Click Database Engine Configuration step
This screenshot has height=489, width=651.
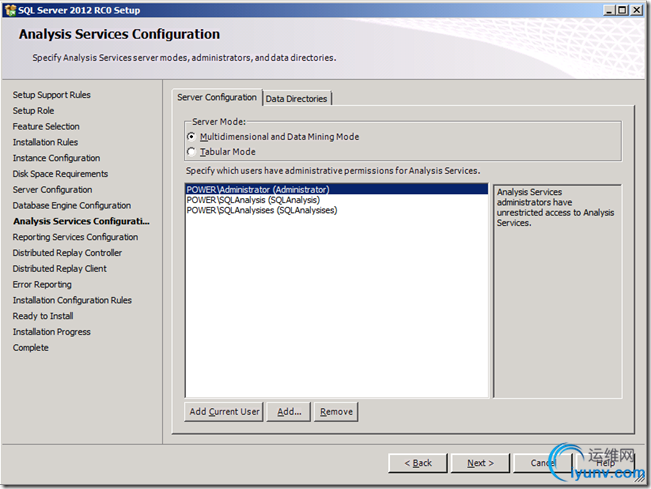coord(72,205)
